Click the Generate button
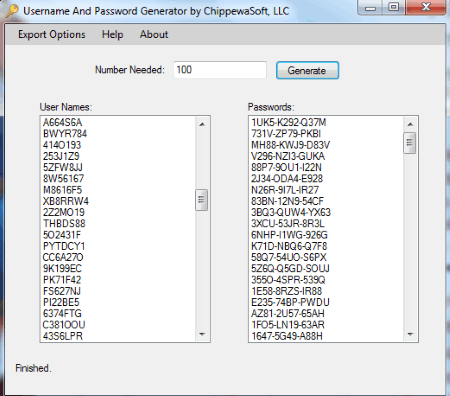This screenshot has height=396, width=450. click(307, 70)
